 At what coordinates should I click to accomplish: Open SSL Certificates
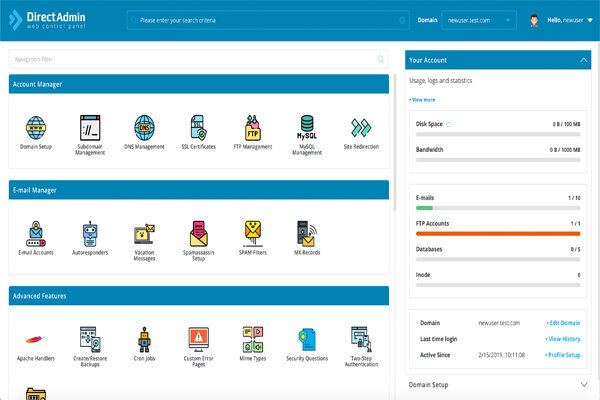[198, 129]
